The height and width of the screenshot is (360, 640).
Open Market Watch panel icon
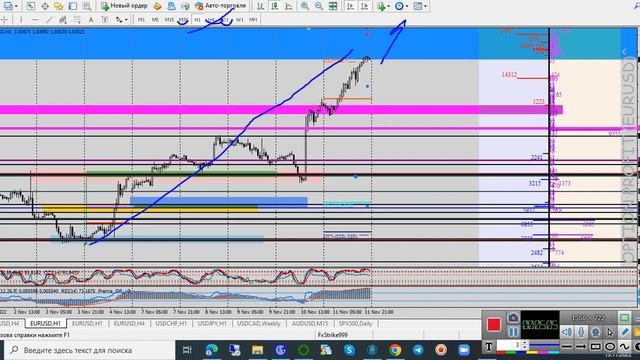click(31, 6)
